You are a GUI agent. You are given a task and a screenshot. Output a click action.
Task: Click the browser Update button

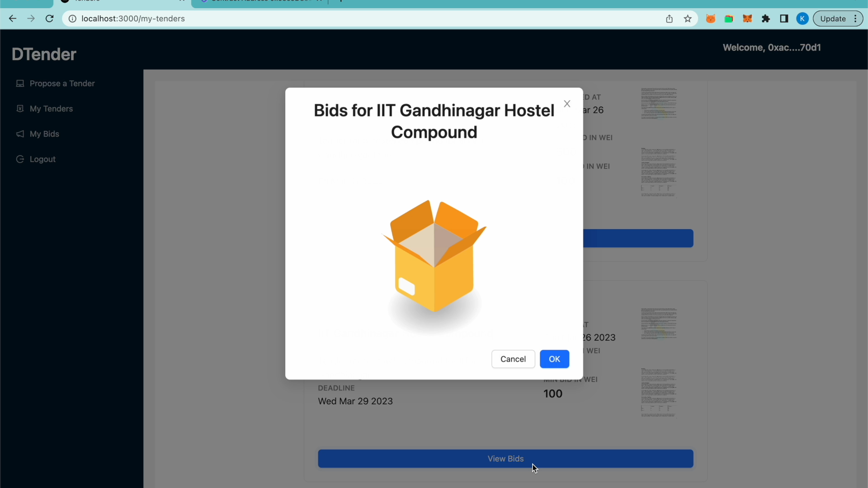coord(838,19)
